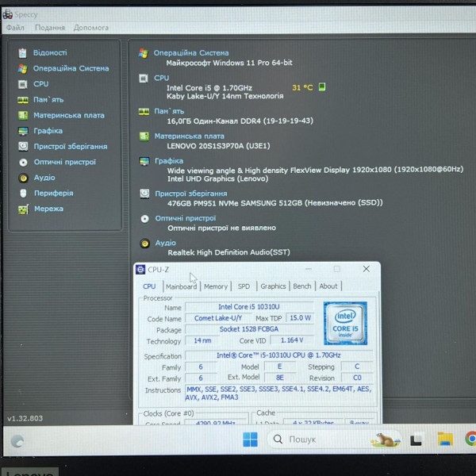Viewport: 476px width, 476px height.
Task: Click the storage drive icon in the summary pane
Action: [144, 194]
